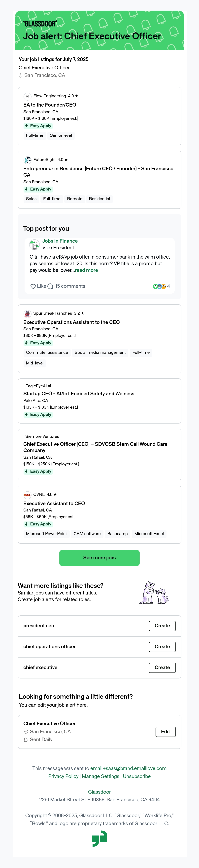Create a job alert for chief executive
The image size is (199, 868).
[x=162, y=668]
